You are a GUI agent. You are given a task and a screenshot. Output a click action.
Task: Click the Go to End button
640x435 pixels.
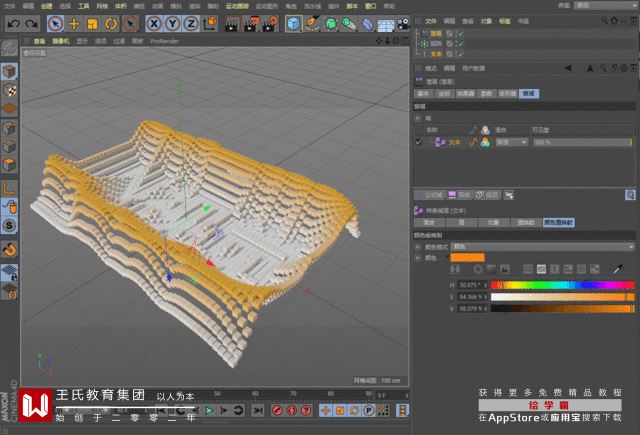coord(258,410)
